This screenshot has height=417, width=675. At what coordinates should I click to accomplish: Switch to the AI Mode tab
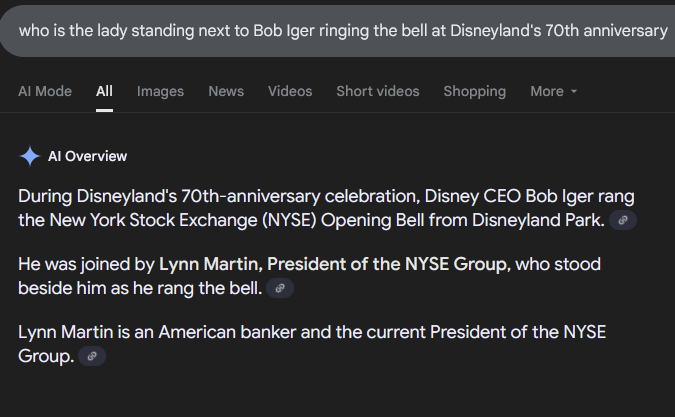(x=45, y=91)
